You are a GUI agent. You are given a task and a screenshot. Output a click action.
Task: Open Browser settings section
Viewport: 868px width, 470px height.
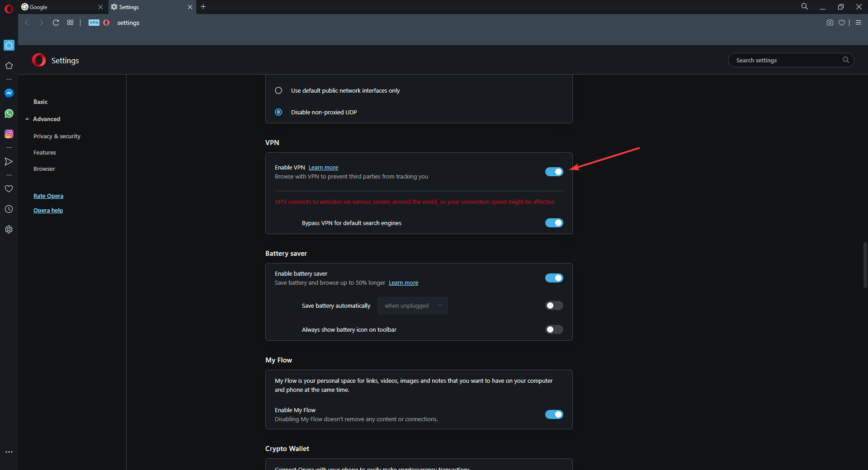click(44, 169)
